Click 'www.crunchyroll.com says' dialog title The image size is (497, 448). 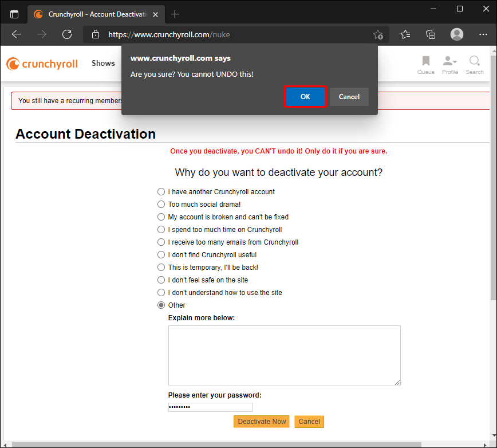180,58
